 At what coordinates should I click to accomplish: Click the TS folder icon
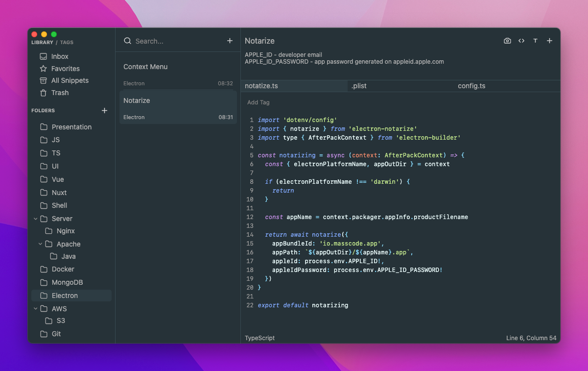pos(44,153)
